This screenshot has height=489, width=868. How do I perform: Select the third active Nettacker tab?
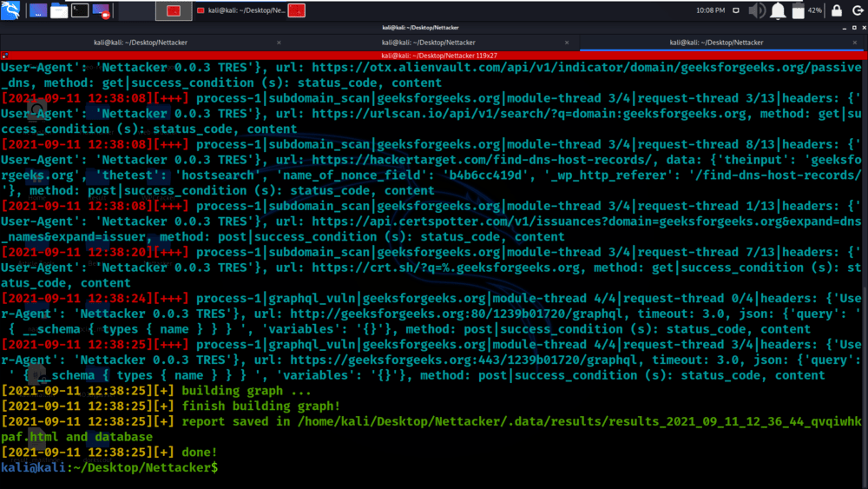[716, 43]
